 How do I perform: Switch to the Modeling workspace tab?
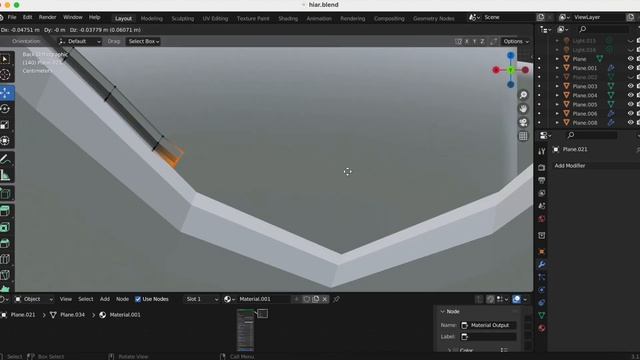click(x=151, y=18)
